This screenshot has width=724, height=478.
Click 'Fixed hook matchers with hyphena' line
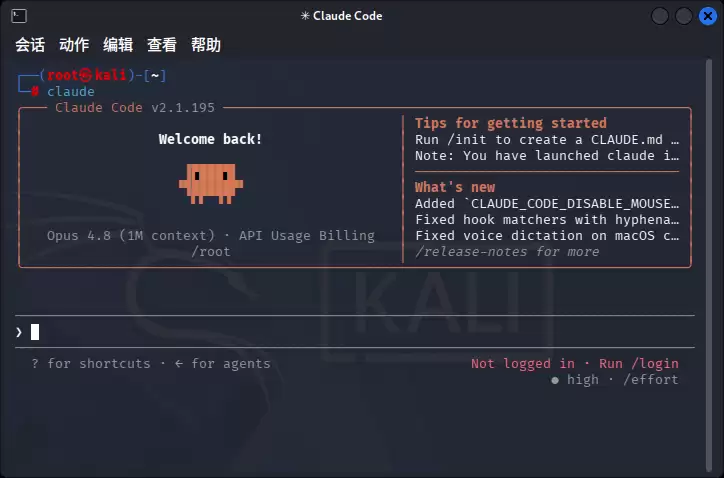pyautogui.click(x=547, y=219)
